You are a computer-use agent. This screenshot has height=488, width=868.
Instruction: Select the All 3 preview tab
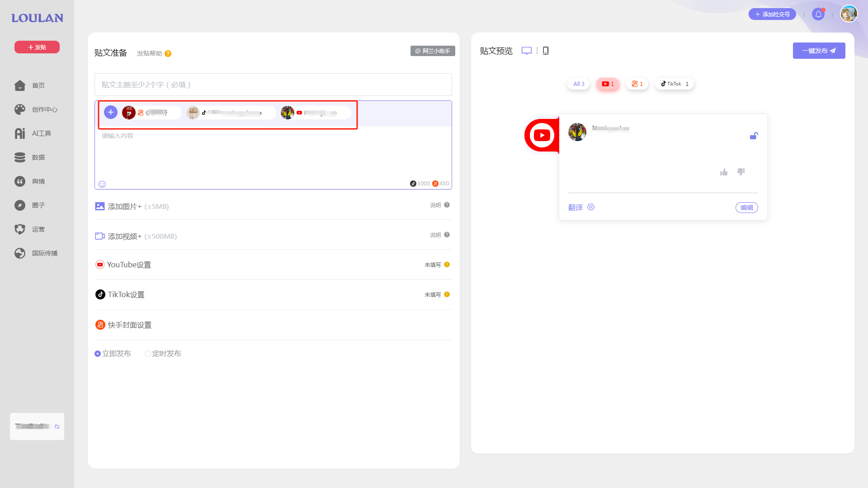pyautogui.click(x=579, y=84)
